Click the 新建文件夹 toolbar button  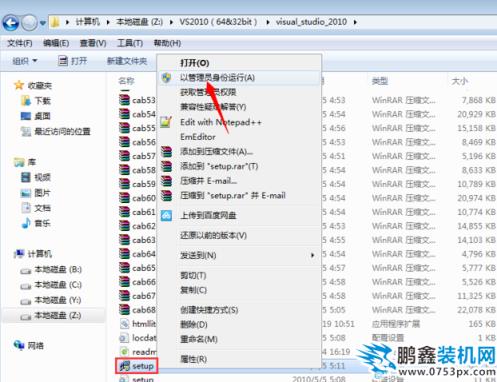point(127,61)
